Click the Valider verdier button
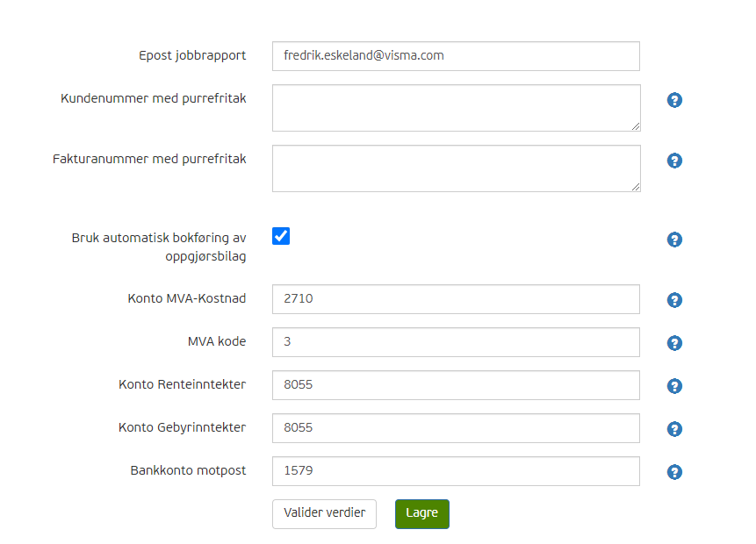The height and width of the screenshot is (544, 756). pyautogui.click(x=324, y=513)
